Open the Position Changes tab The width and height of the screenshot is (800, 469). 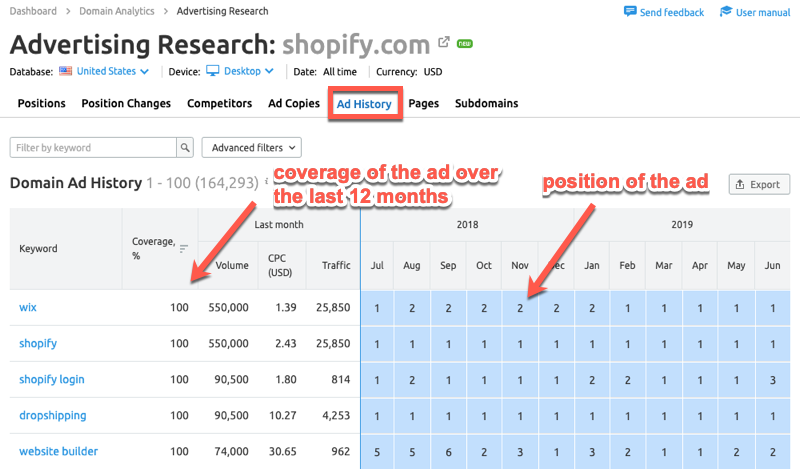[126, 104]
